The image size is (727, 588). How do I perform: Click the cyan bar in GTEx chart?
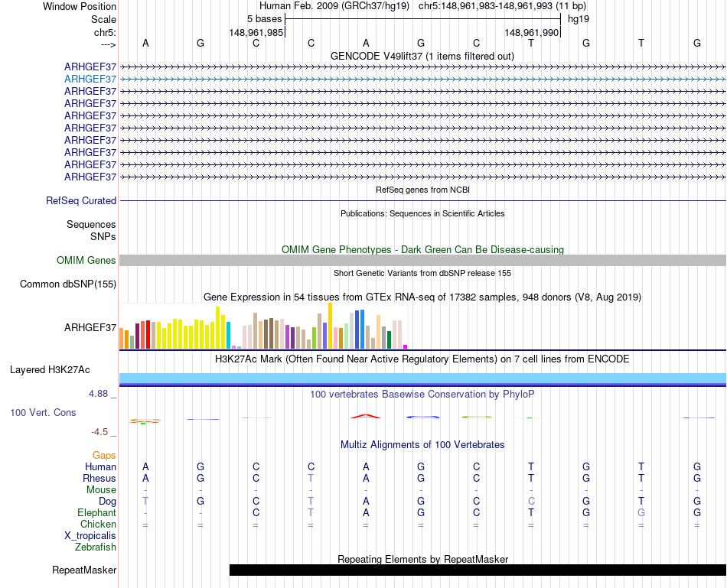coord(228,335)
